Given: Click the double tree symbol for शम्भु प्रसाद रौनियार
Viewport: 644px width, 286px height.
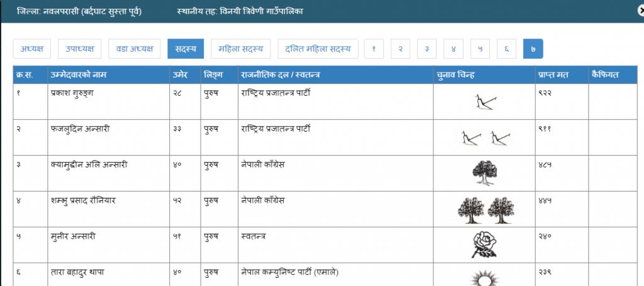Looking at the screenshot, I should click(x=484, y=210).
